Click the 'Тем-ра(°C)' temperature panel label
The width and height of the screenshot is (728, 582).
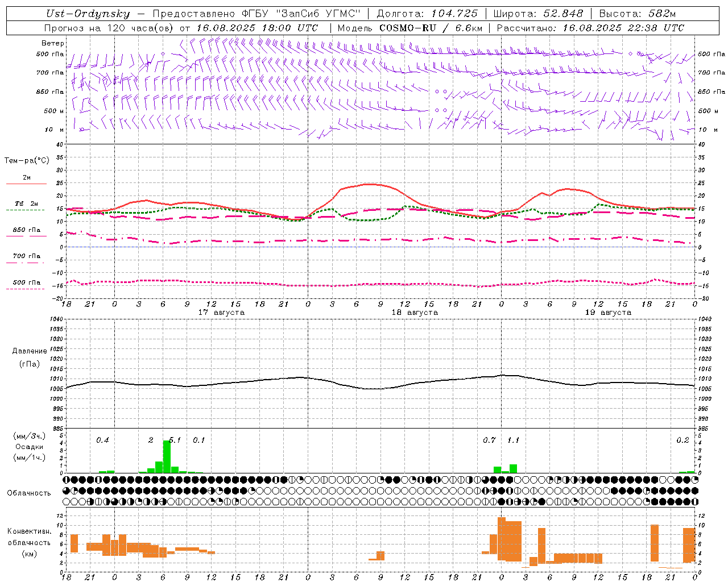tap(27, 161)
